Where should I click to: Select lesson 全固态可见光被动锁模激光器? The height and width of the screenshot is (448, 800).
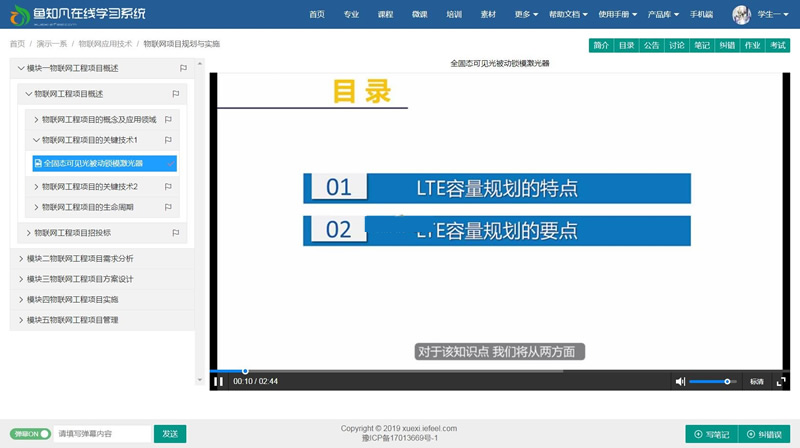pyautogui.click(x=105, y=163)
